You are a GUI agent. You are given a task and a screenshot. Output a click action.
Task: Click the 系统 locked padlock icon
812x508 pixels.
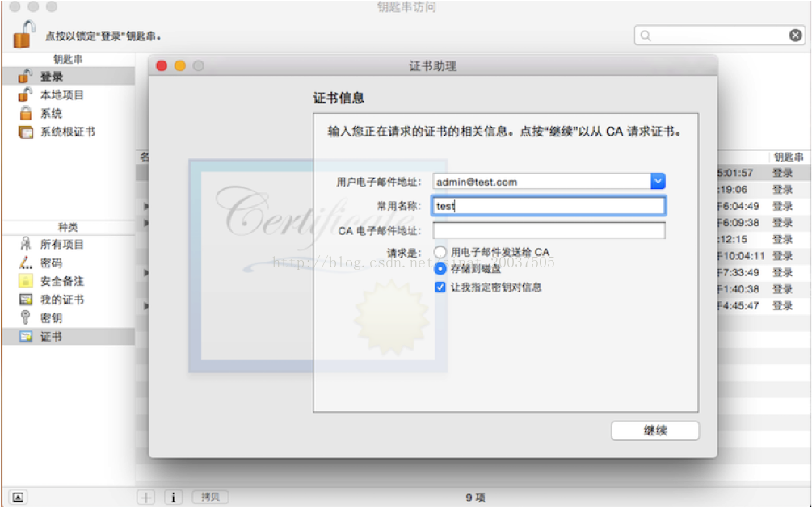[25, 113]
